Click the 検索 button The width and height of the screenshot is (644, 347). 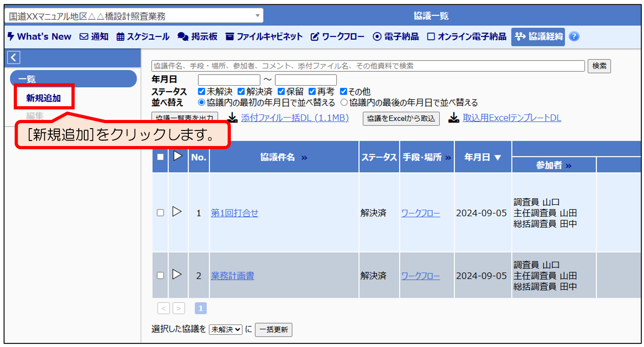(x=599, y=66)
